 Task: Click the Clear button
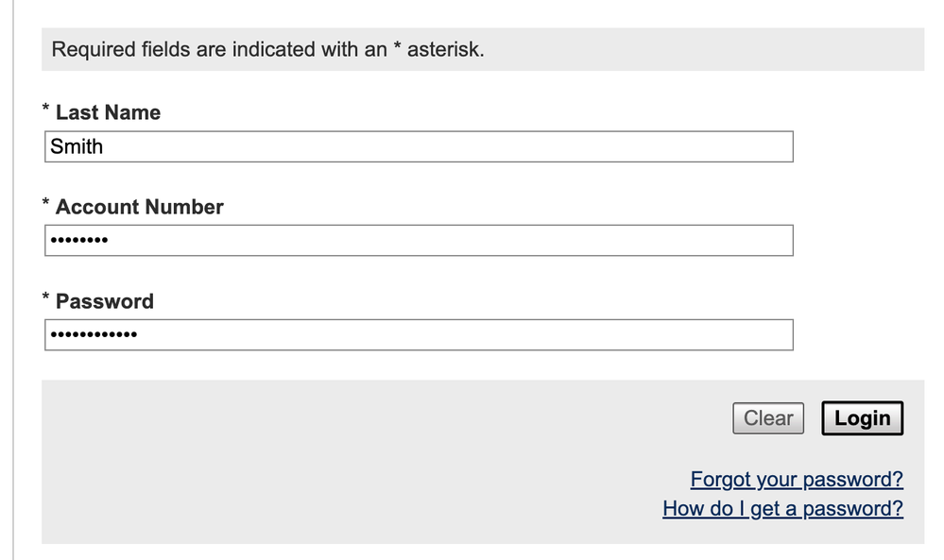pyautogui.click(x=767, y=418)
